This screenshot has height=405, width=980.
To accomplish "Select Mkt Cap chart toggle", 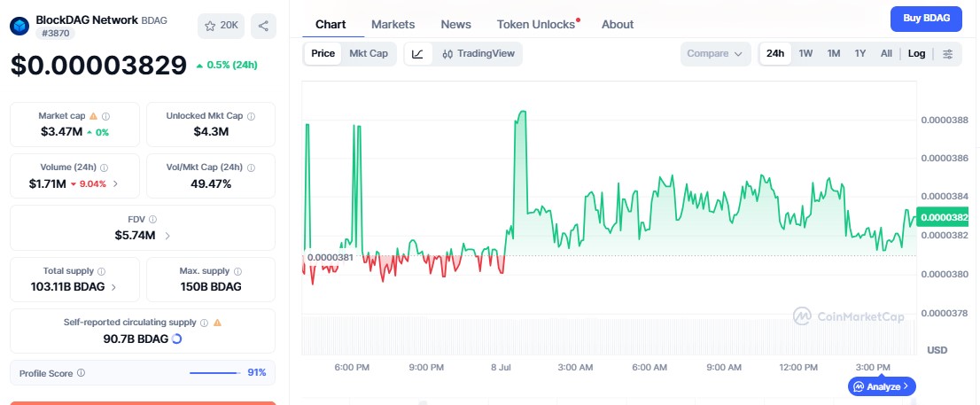I will 369,54.
